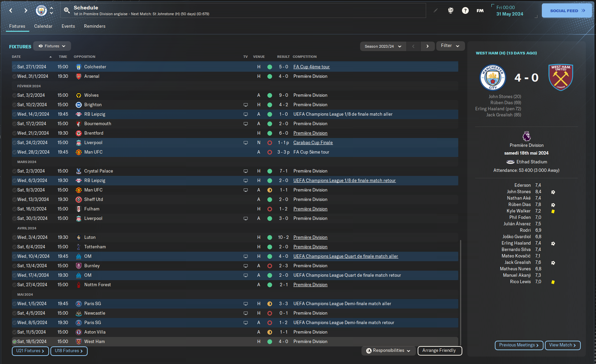Sort by the OPPOSITION column header
Image resolution: width=596 pixels, height=364 pixels.
coord(84,57)
